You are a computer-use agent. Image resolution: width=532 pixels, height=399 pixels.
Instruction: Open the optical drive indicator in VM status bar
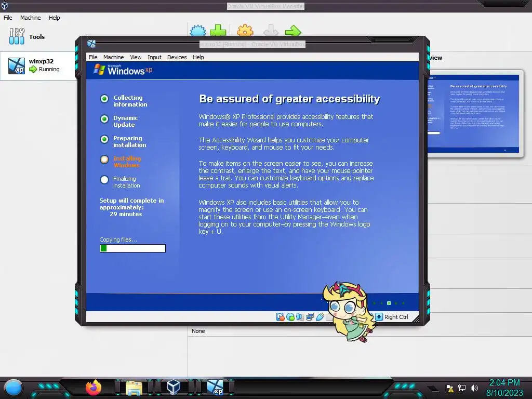click(290, 317)
